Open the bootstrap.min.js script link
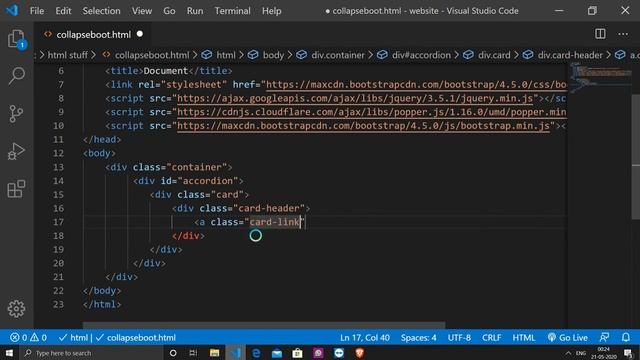Screen dimensions: 640x360 coord(363,126)
